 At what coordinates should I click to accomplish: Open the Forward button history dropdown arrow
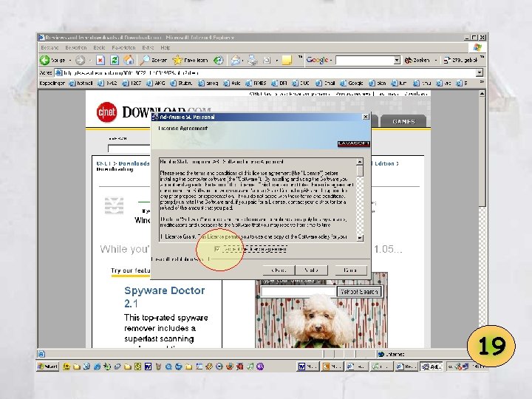[90, 61]
